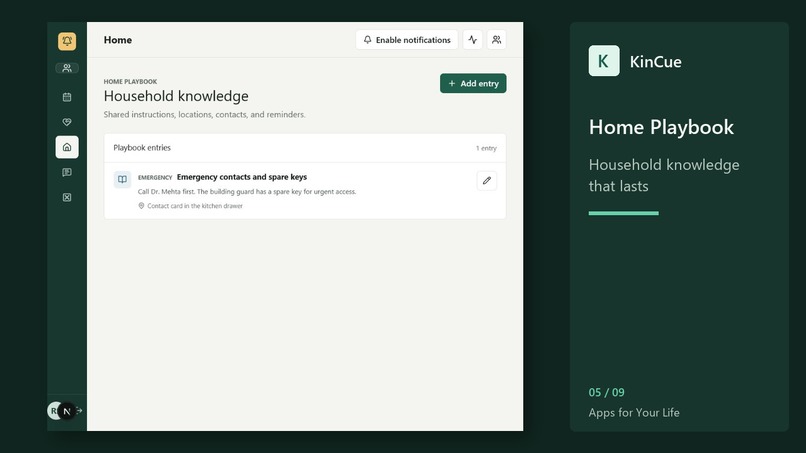
Task: Edit the Emergency contacts entry with the pencil
Action: 487,180
